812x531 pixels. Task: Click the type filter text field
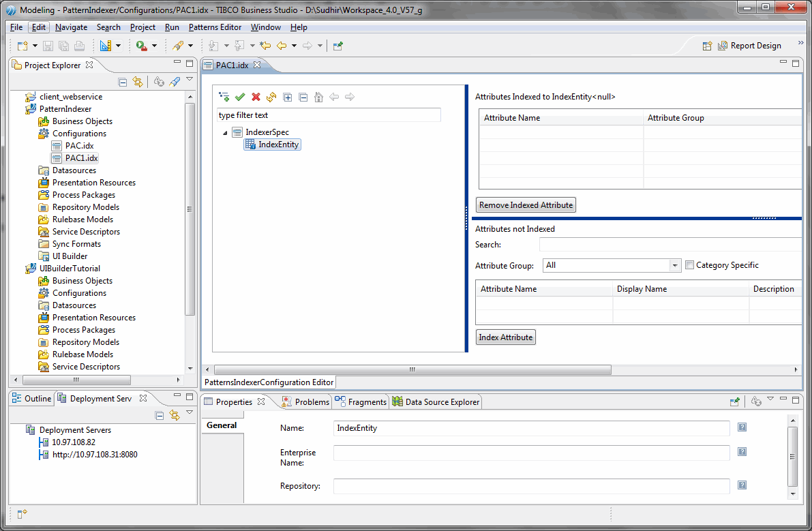pyautogui.click(x=329, y=115)
